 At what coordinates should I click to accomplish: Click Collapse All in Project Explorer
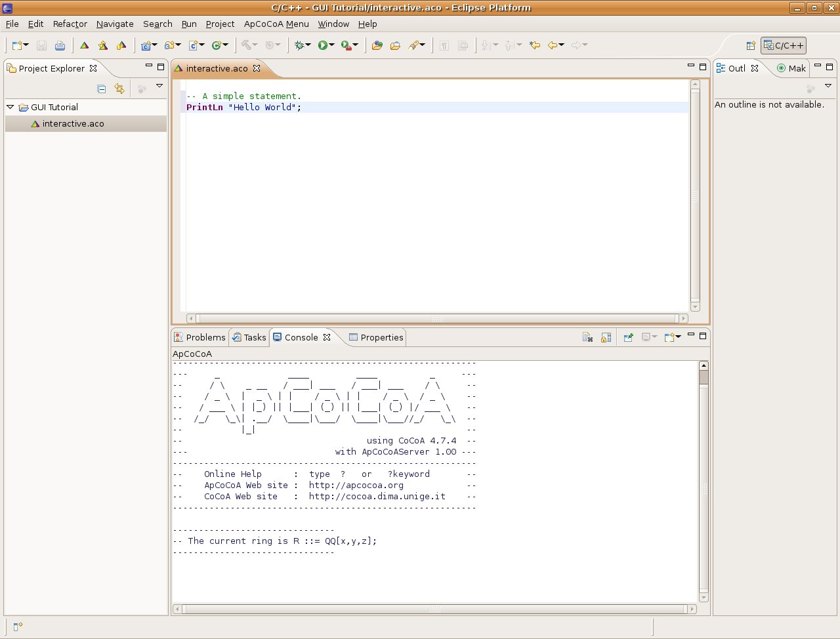[x=101, y=89]
